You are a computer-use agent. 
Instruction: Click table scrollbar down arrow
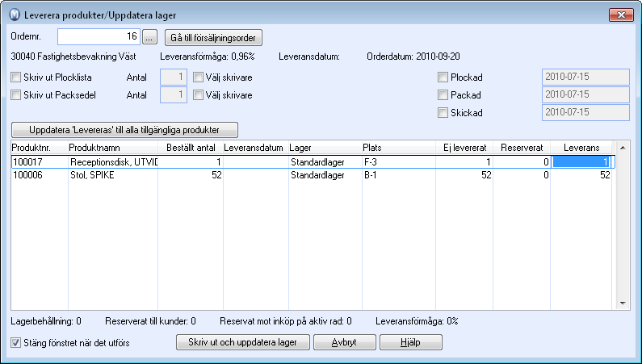[x=623, y=303]
